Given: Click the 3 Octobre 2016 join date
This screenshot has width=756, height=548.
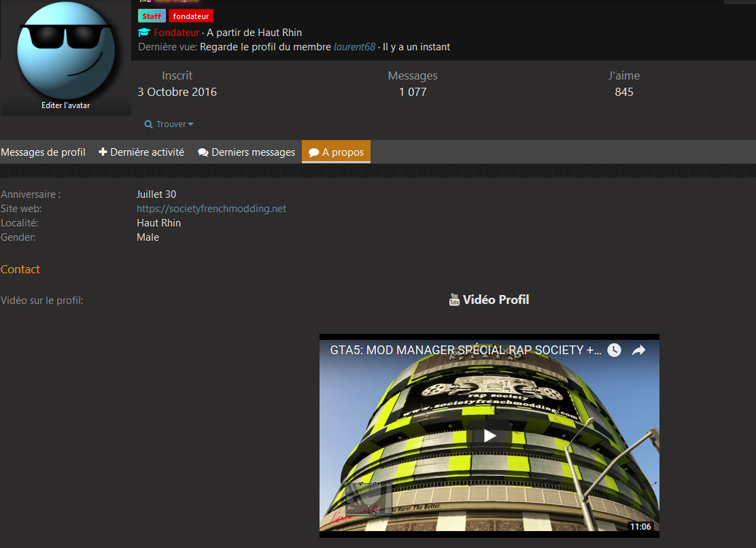Looking at the screenshot, I should click(x=177, y=92).
